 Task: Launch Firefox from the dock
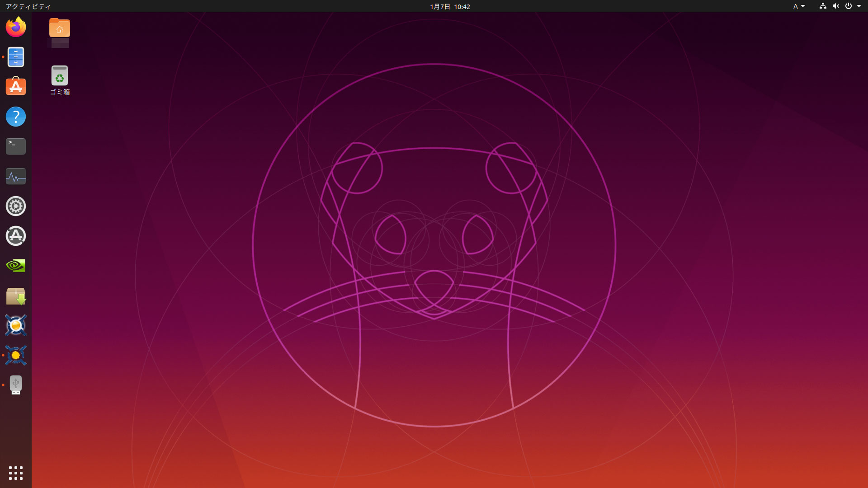click(x=16, y=27)
